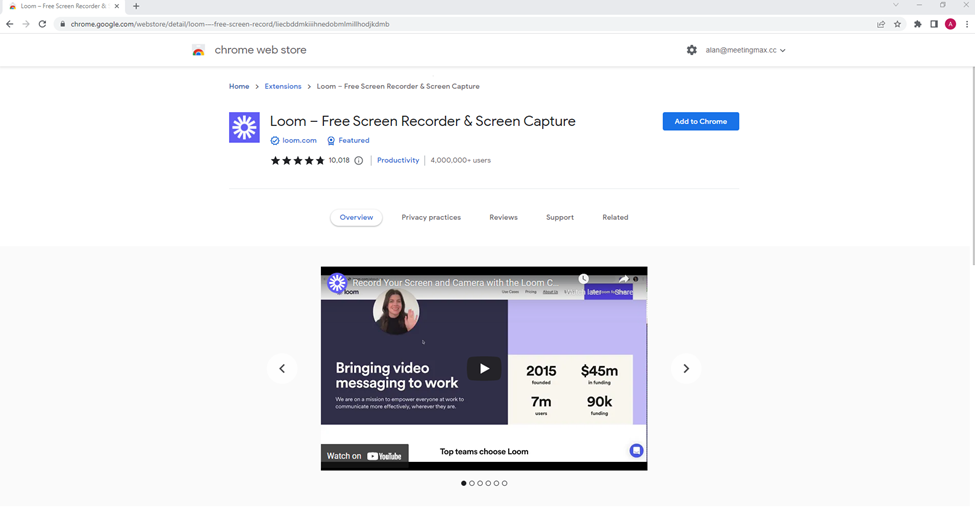Bookmark this page with the star icon
Image resolution: width=975 pixels, height=522 pixels.
click(897, 24)
